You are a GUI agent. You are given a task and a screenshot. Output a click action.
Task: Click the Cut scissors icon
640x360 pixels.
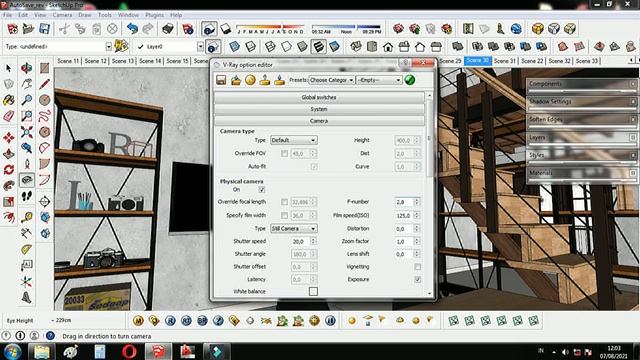coord(64,29)
